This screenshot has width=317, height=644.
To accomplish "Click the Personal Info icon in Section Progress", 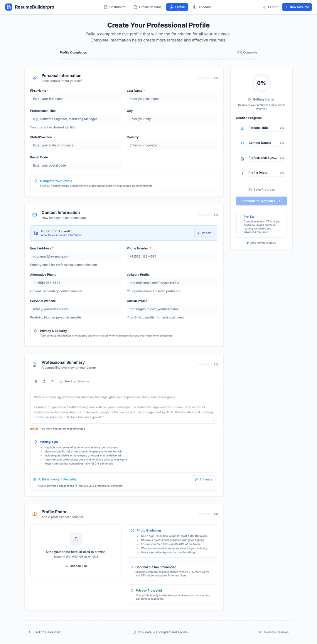I will (242, 129).
